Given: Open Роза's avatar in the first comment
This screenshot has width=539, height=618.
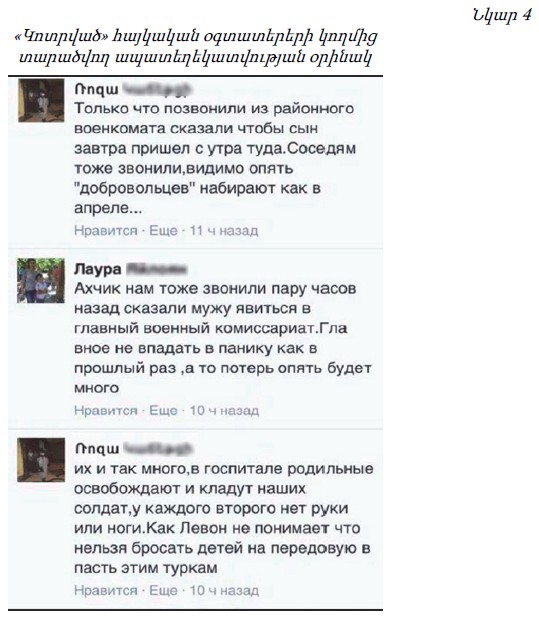Looking at the screenshot, I should 41,101.
